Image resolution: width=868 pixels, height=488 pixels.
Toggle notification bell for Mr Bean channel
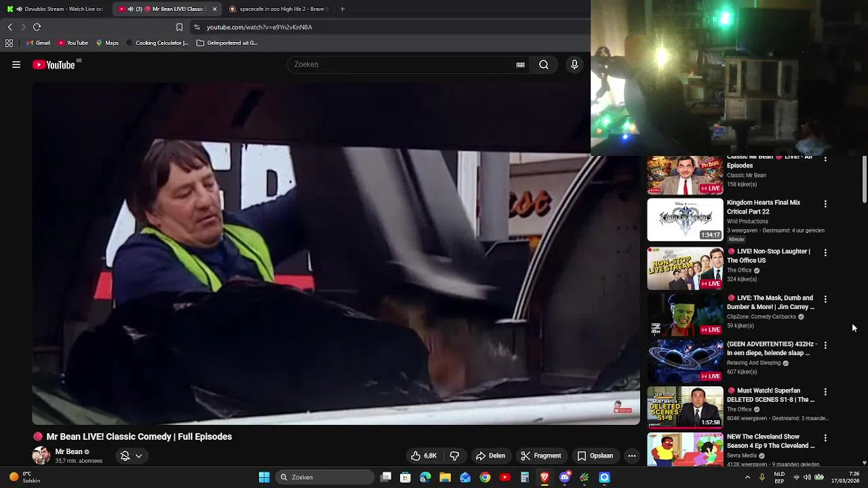[125, 455]
